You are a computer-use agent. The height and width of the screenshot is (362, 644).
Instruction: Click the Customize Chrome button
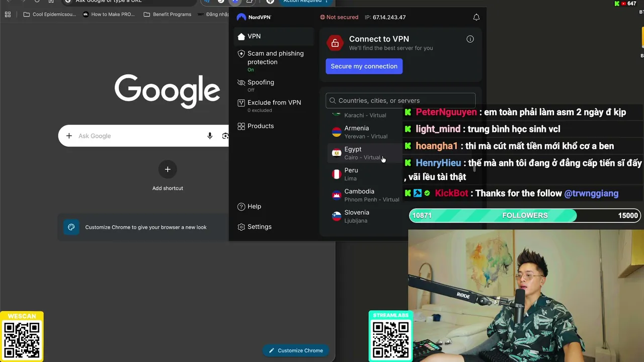pos(296,350)
